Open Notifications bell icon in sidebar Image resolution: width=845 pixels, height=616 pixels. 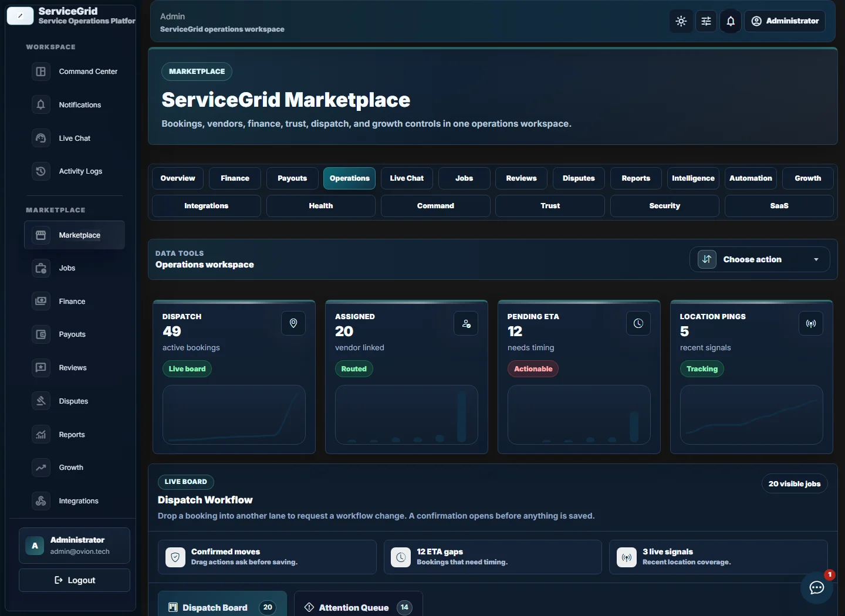point(41,105)
